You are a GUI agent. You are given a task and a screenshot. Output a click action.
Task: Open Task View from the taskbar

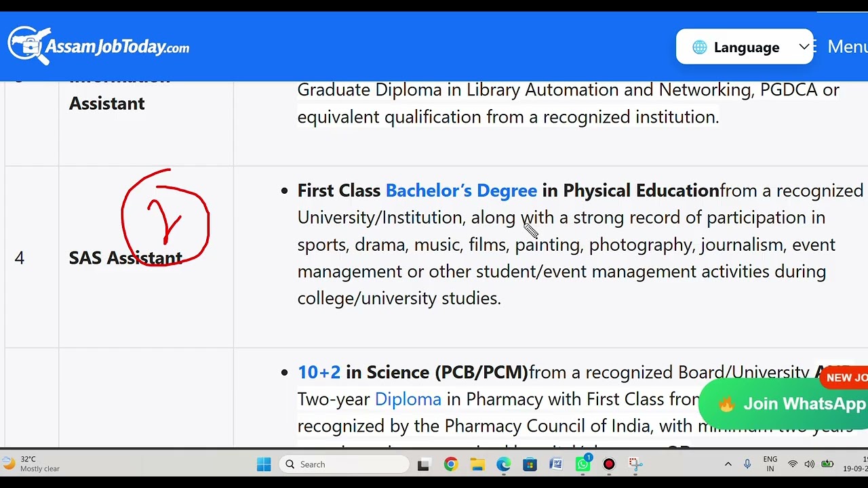[423, 464]
